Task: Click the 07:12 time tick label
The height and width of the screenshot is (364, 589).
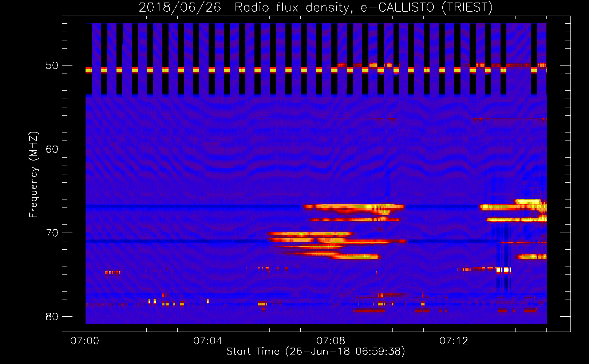Action: [454, 341]
